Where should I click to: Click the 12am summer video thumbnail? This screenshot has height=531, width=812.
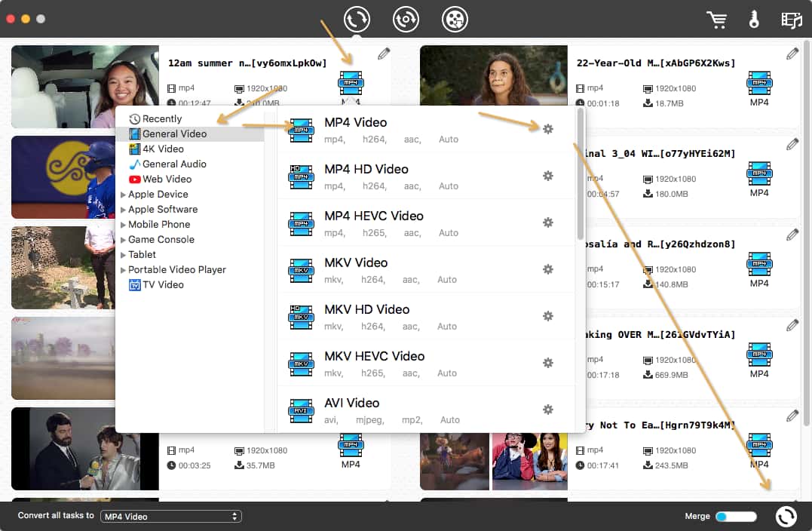pos(84,87)
